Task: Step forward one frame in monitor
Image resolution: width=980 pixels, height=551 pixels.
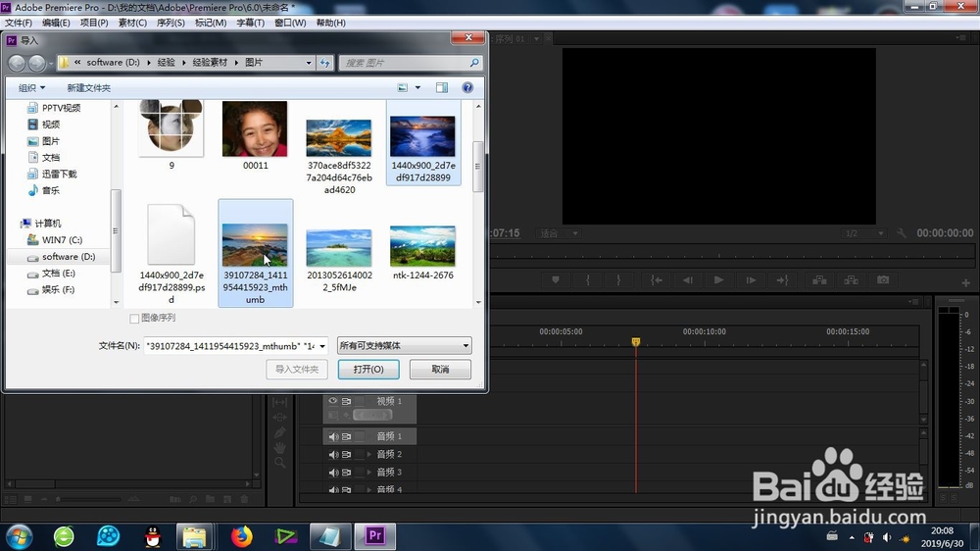Action: (751, 280)
